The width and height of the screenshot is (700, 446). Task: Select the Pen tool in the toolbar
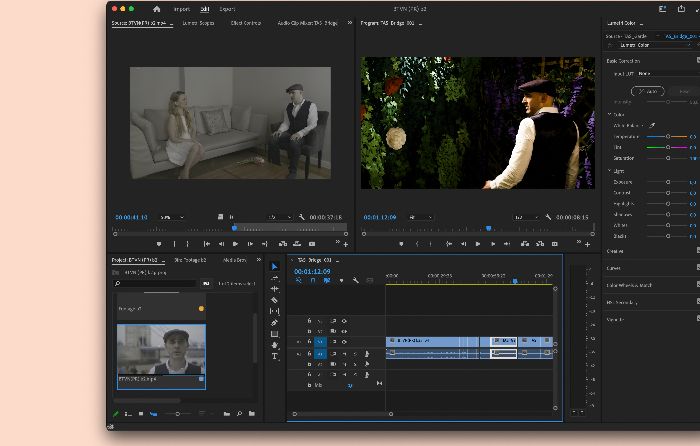(x=274, y=322)
